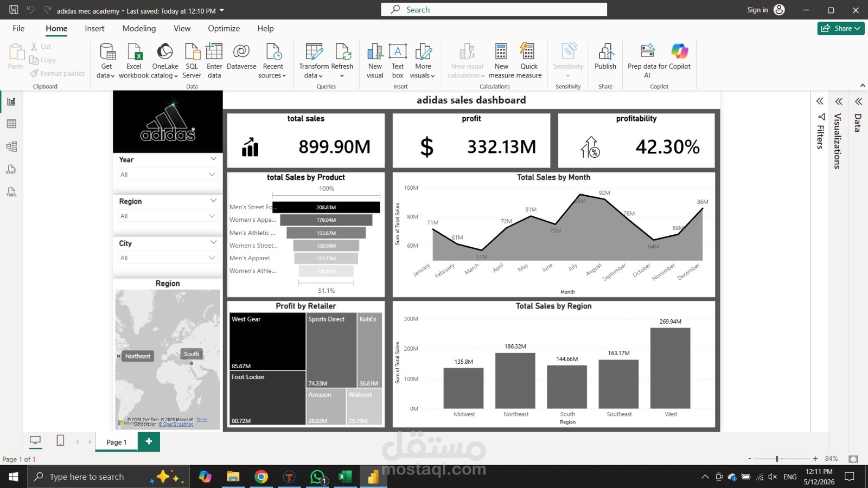Open the Year slicer dropdown
The height and width of the screenshot is (488, 868).
point(168,174)
